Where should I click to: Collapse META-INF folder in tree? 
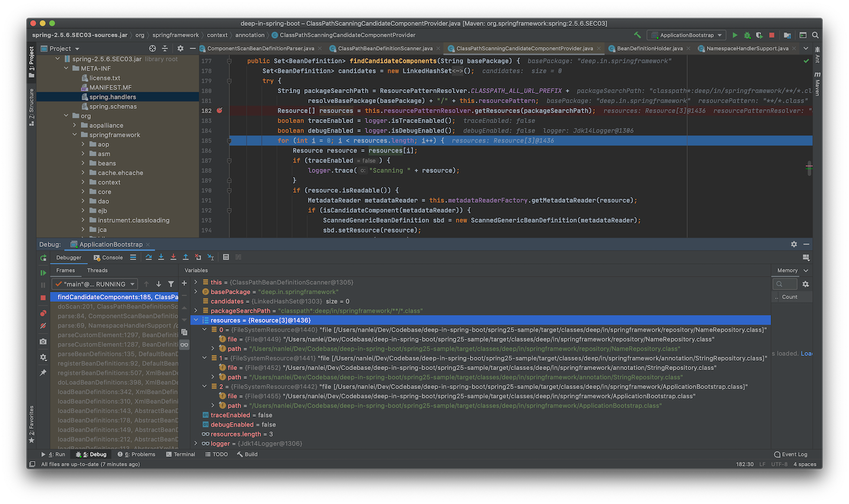pos(67,68)
